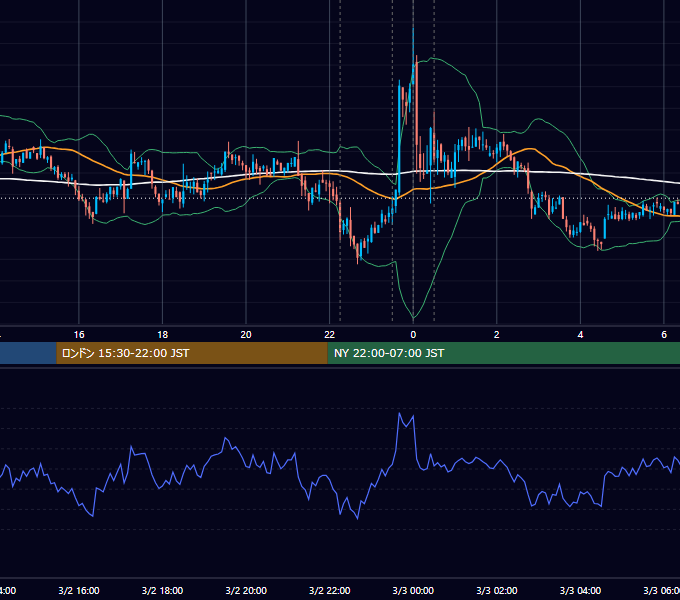The height and width of the screenshot is (600, 680).
Task: Click the 16 hour label on upper time axis
Action: (x=79, y=335)
